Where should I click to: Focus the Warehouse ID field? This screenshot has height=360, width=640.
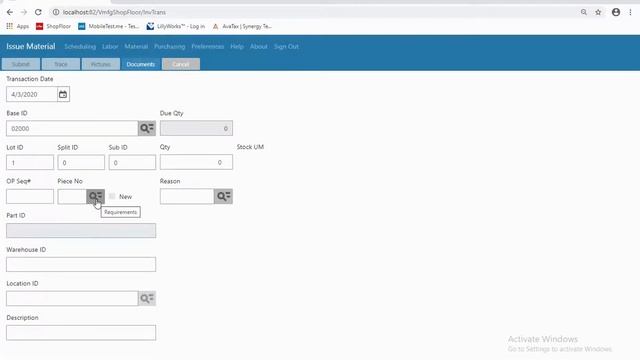click(x=81, y=264)
